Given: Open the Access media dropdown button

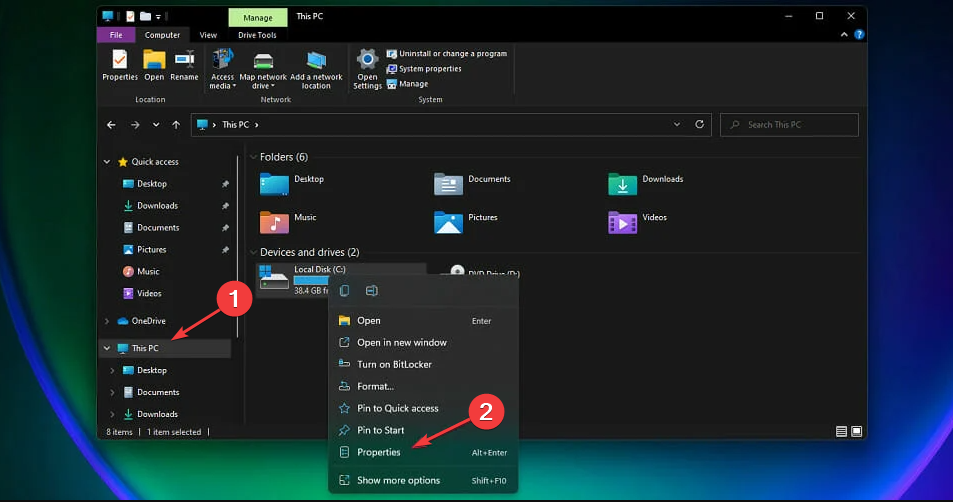Looking at the screenshot, I should pyautogui.click(x=222, y=69).
